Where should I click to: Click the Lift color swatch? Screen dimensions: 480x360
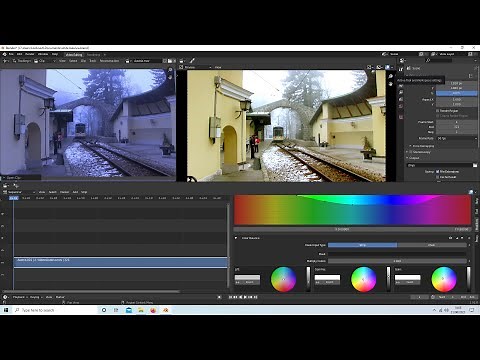[x=247, y=277]
